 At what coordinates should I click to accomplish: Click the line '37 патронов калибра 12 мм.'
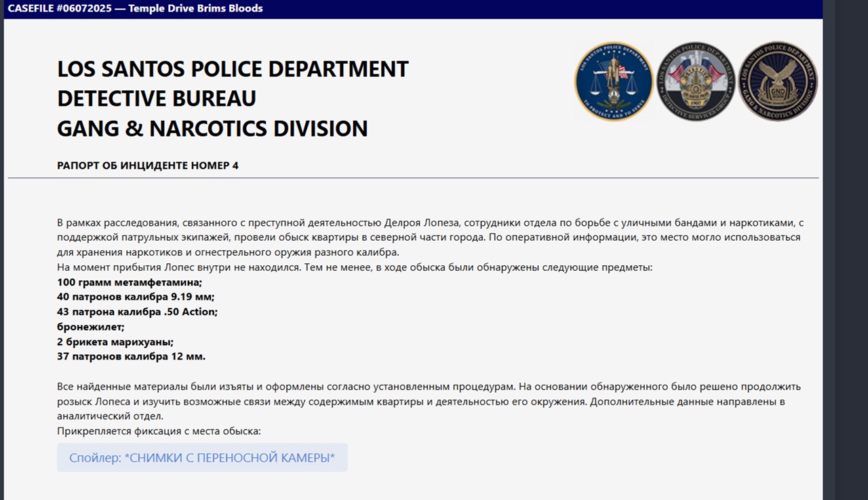(x=131, y=357)
